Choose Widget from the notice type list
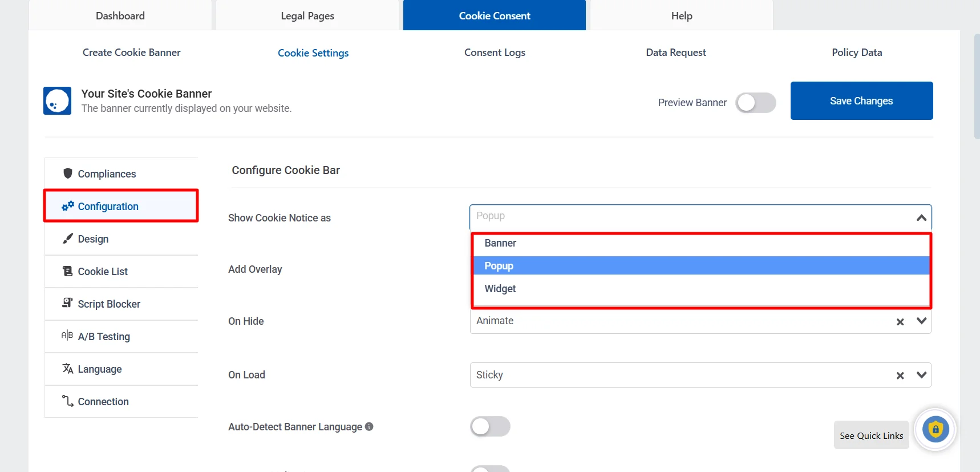This screenshot has height=472, width=980. [701, 289]
